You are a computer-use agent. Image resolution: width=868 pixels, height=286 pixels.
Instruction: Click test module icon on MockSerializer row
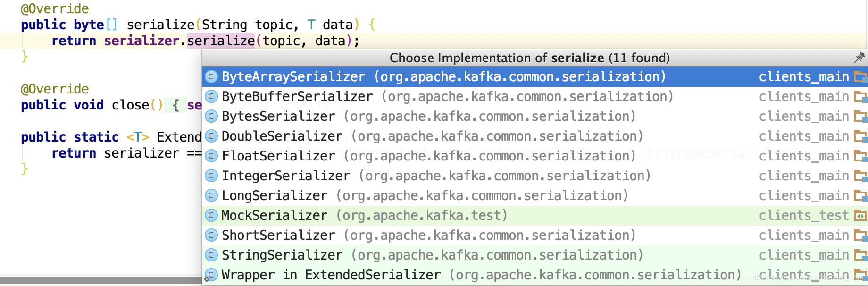(860, 216)
